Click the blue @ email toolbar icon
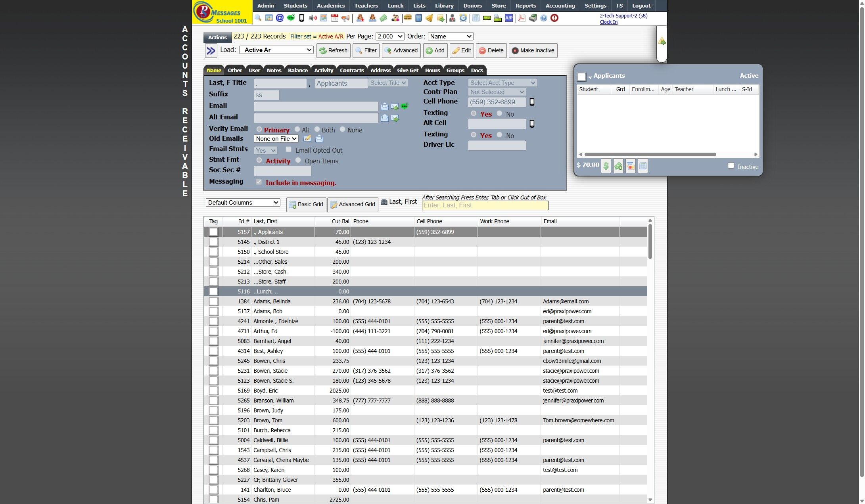Image resolution: width=865 pixels, height=504 pixels. 280,18
